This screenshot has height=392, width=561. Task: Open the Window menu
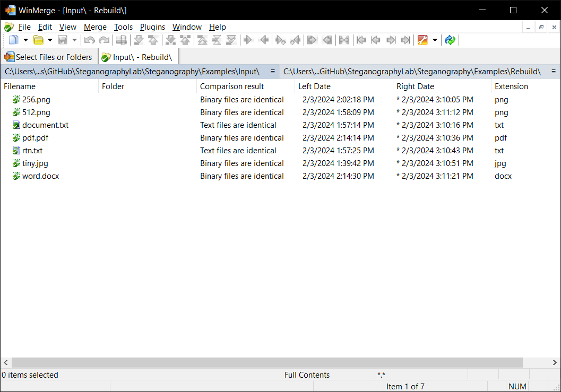point(187,27)
